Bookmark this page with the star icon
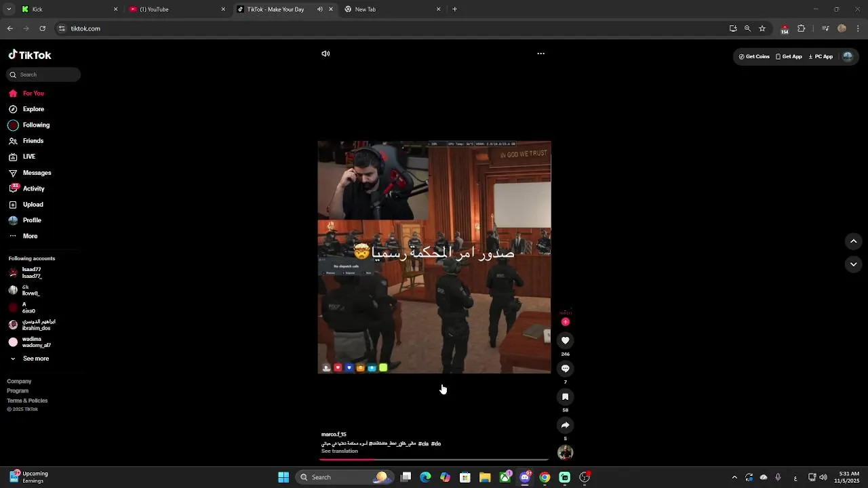 click(x=762, y=28)
